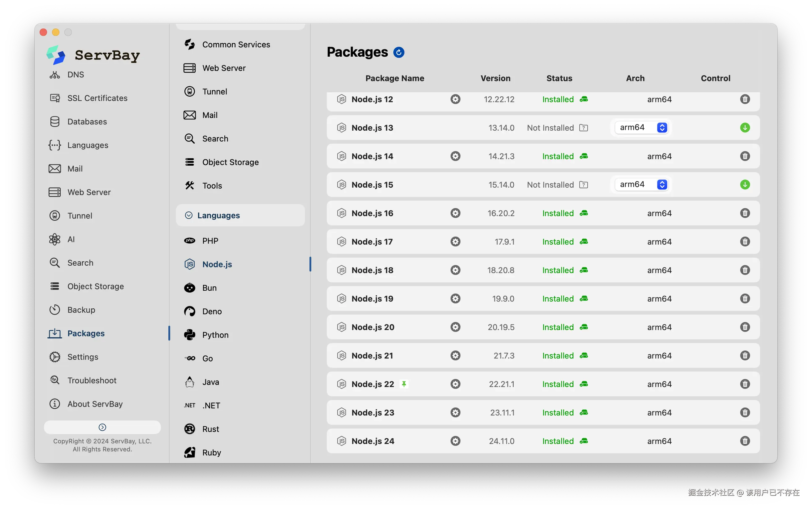Select Object Storage package category
This screenshot has width=812, height=509.
[231, 162]
